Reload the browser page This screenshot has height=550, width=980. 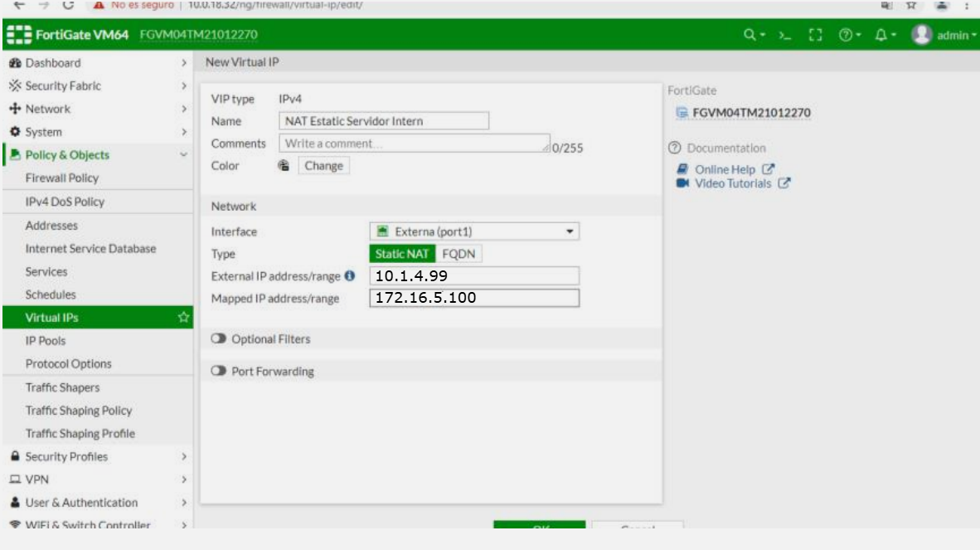pos(68,4)
